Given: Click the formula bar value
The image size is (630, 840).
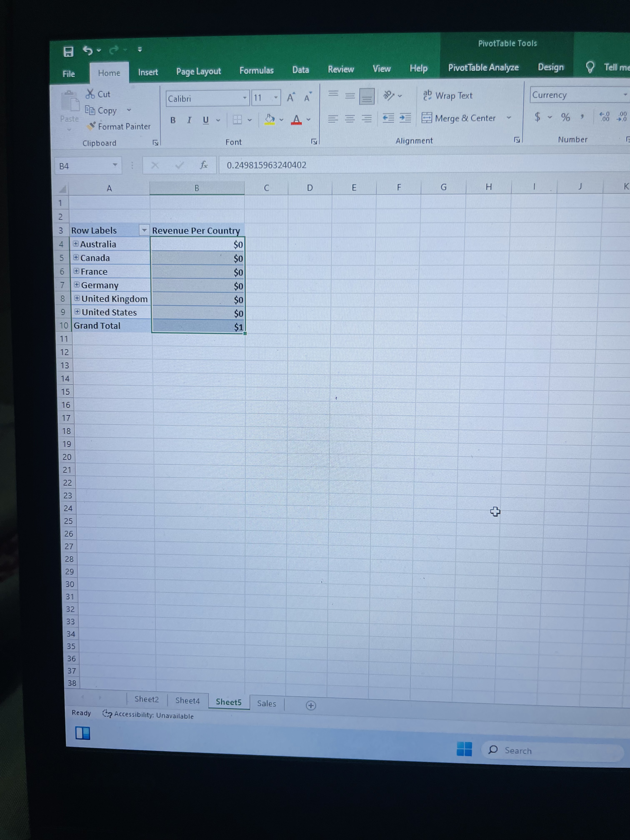Looking at the screenshot, I should 267,165.
